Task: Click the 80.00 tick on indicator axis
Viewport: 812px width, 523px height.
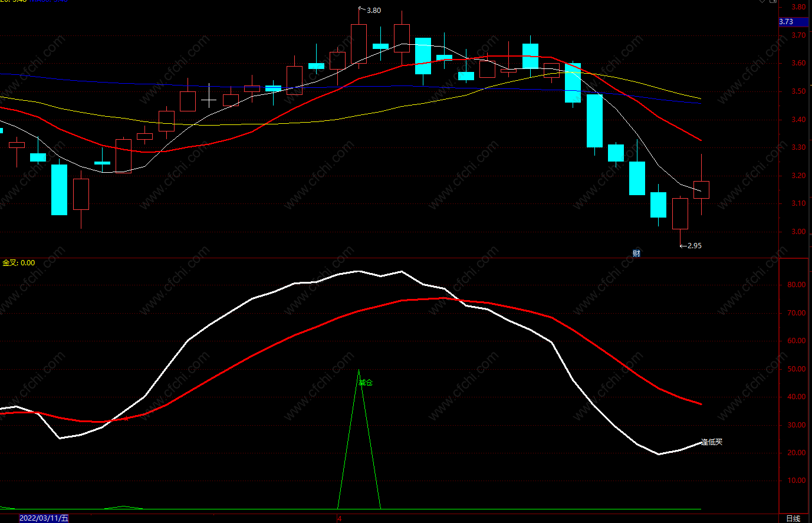Action: pos(797,285)
